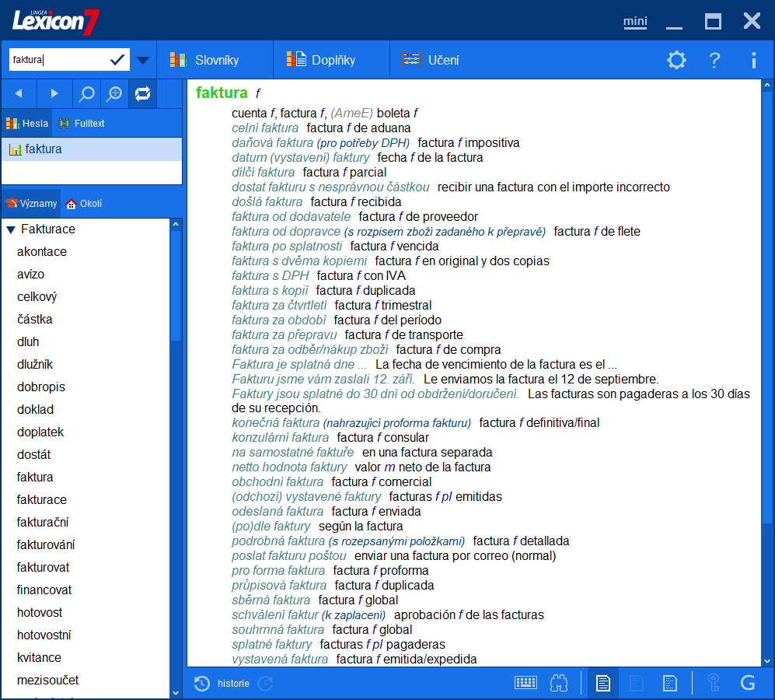
Task: Click the down arrow of the entry scrollbar
Action: click(x=767, y=661)
